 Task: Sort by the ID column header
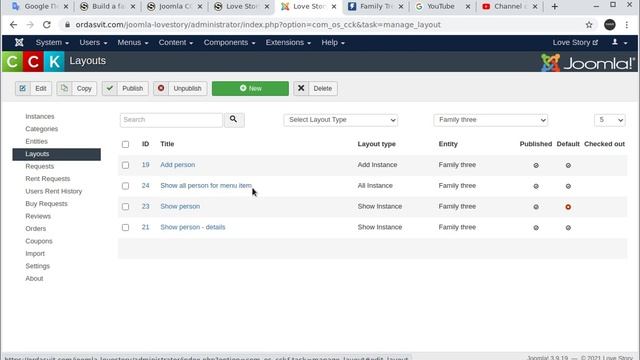pos(145,144)
